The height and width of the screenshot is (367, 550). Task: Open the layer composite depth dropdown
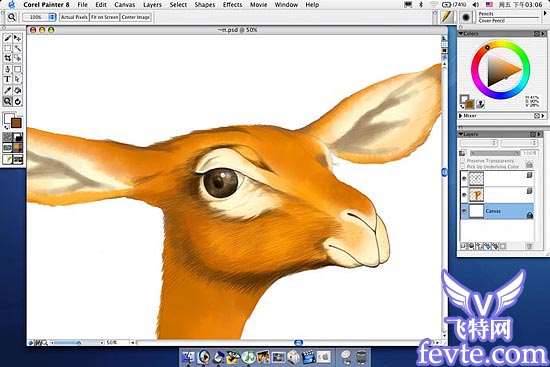[x=519, y=143]
